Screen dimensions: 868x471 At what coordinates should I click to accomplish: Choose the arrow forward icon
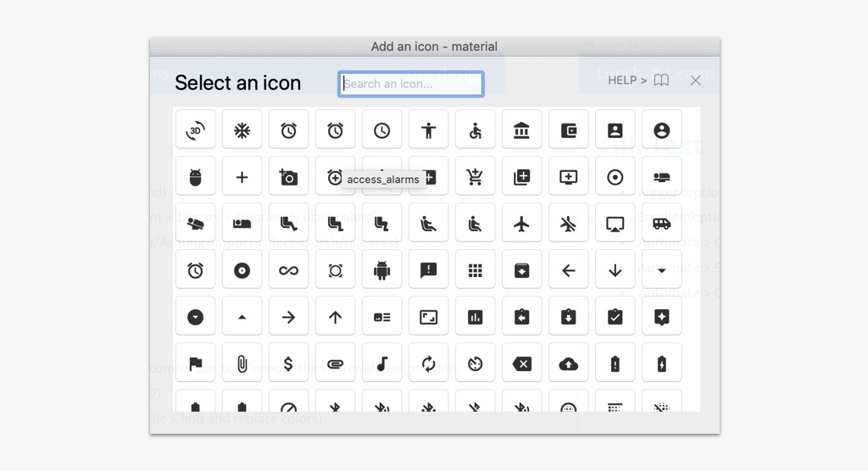click(288, 317)
